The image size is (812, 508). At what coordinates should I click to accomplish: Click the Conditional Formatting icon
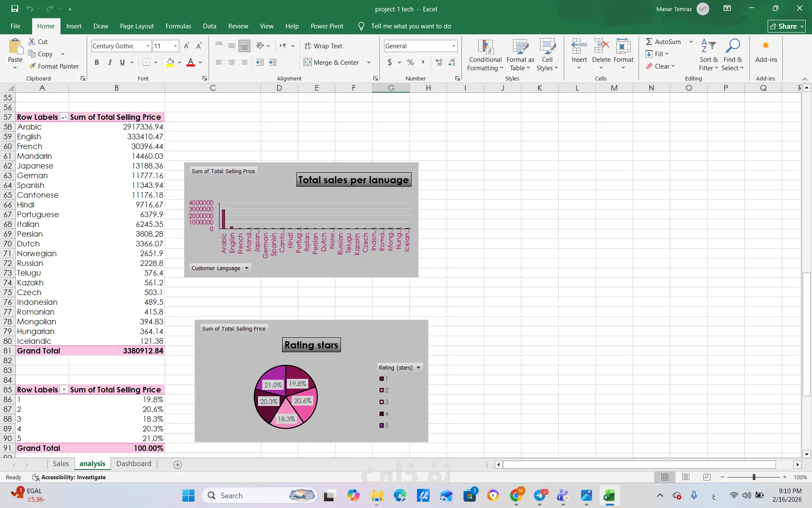pyautogui.click(x=486, y=47)
